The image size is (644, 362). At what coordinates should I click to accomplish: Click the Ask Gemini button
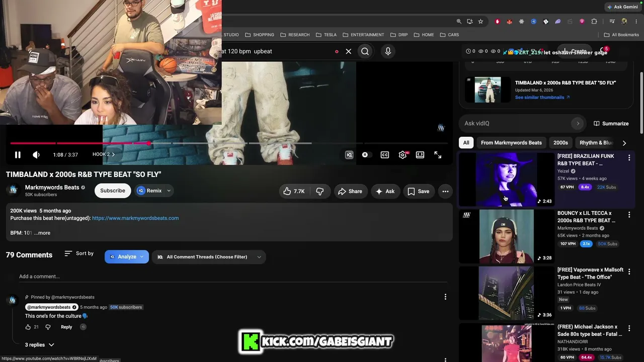tap(622, 7)
